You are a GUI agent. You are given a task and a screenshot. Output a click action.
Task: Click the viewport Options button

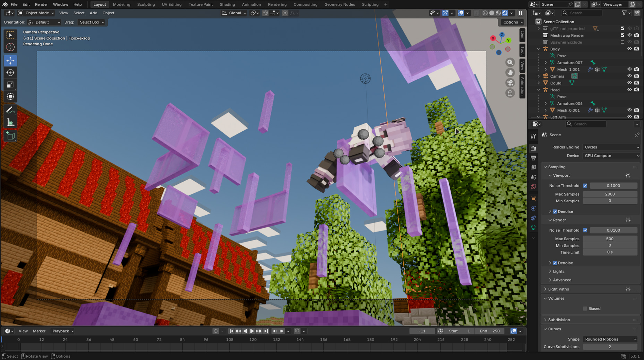point(513,22)
